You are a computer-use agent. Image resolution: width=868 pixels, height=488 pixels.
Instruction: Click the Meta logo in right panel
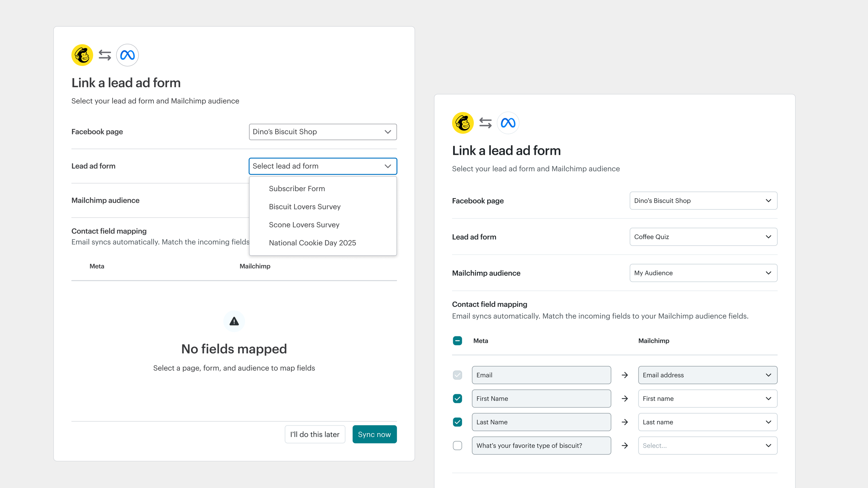coord(508,123)
